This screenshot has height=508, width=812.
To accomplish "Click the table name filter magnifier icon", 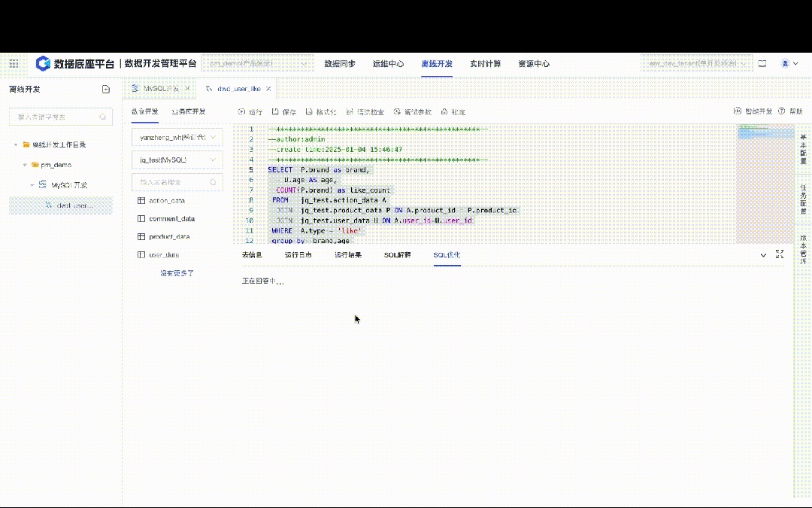I will pyautogui.click(x=213, y=182).
